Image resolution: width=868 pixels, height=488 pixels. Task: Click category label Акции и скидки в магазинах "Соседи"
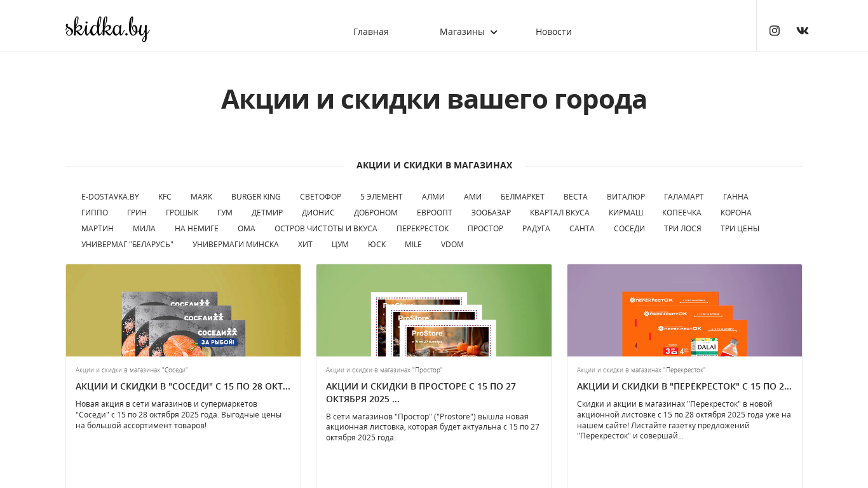[132, 370]
